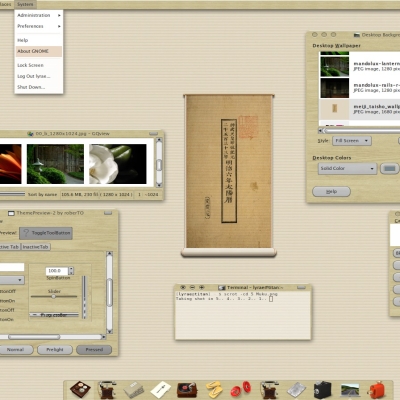Click the plus round button in Terminal titlebar
This screenshot has height=400, width=400.
[201, 287]
